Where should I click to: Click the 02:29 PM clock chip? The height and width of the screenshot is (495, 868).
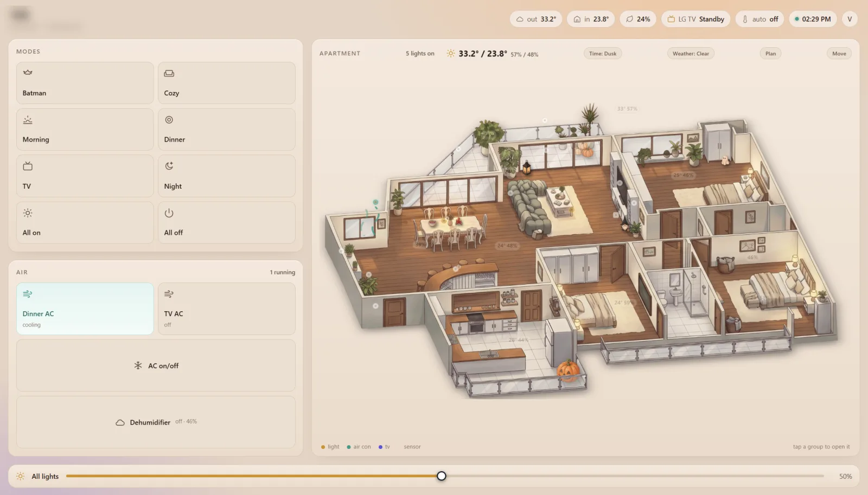coord(813,19)
